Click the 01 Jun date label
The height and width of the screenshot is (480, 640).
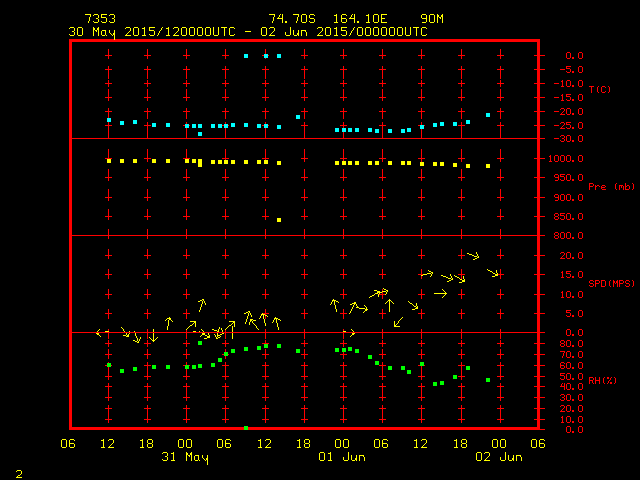[x=342, y=457]
